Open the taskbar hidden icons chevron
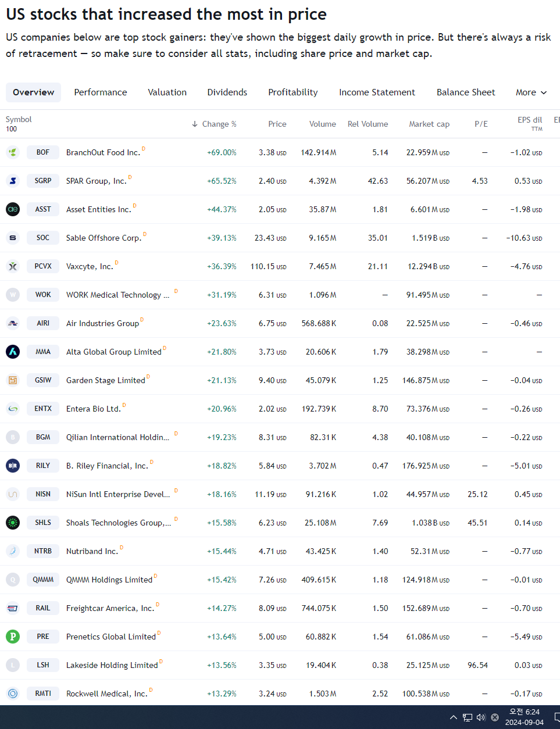This screenshot has height=729, width=560. [x=454, y=717]
